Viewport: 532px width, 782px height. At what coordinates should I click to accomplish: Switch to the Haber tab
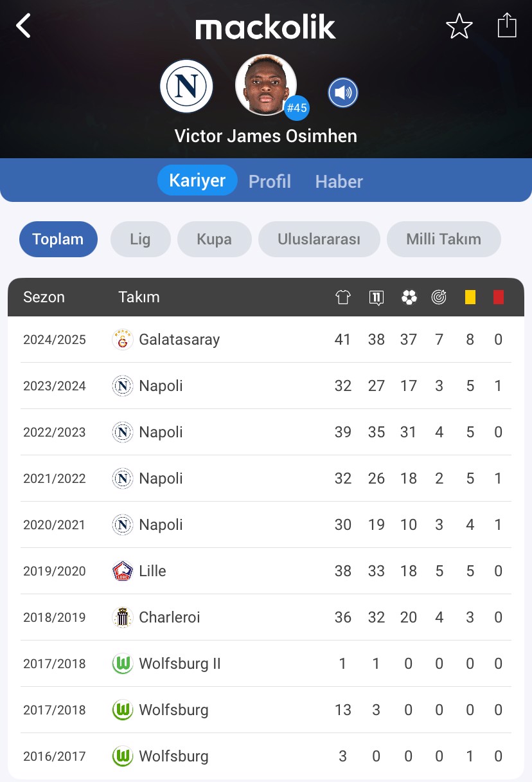coord(339,181)
